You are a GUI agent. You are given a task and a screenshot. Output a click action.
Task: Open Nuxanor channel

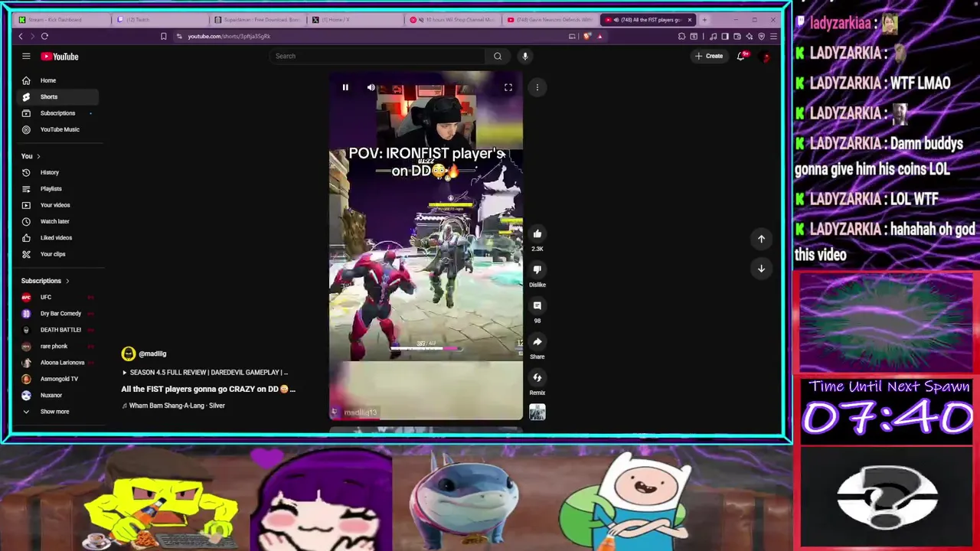point(57,395)
